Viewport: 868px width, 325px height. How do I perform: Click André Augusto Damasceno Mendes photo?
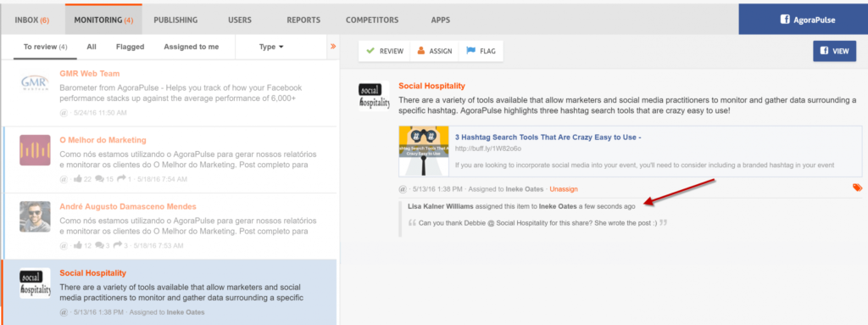[35, 216]
